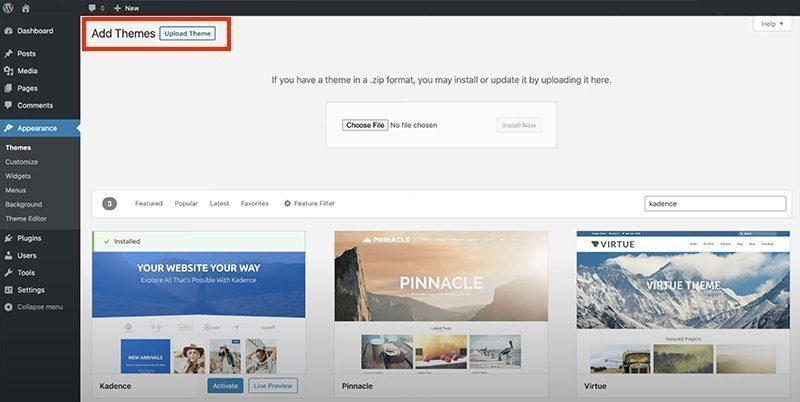The image size is (800, 402).
Task: Click the Comments icon in sidebar
Action: (x=8, y=105)
